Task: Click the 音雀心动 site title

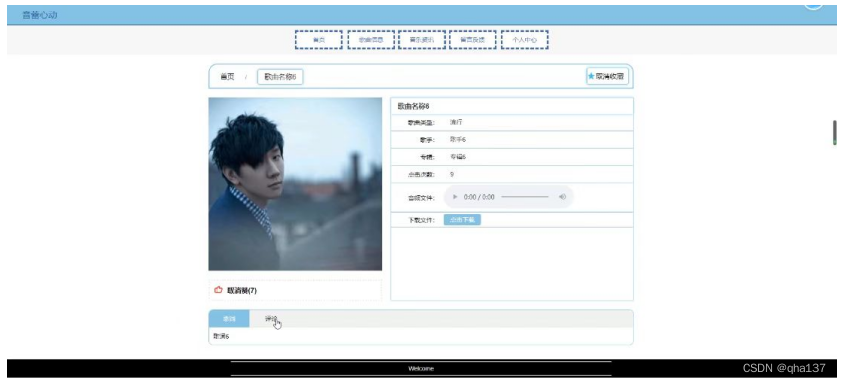Action: (40, 15)
